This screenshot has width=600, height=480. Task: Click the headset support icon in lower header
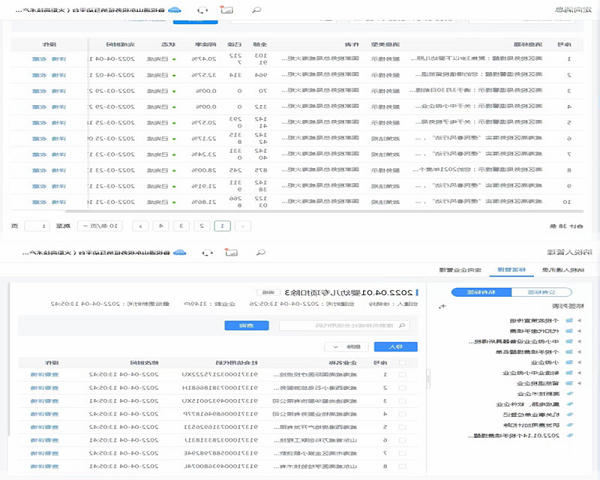(x=207, y=252)
